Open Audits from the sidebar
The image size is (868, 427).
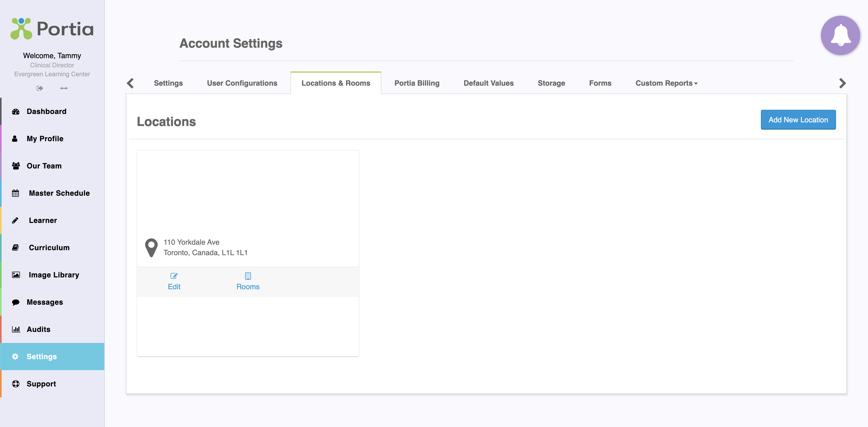click(x=39, y=329)
